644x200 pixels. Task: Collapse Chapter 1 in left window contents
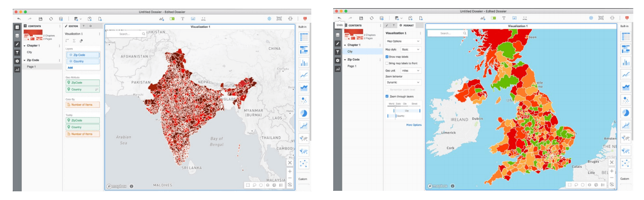click(24, 45)
